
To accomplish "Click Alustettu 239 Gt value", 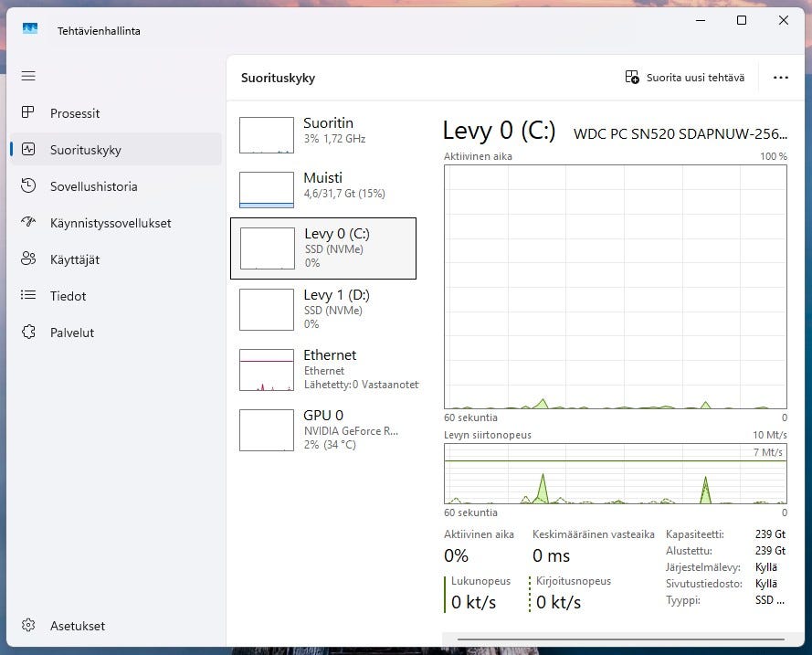I will tap(770, 551).
